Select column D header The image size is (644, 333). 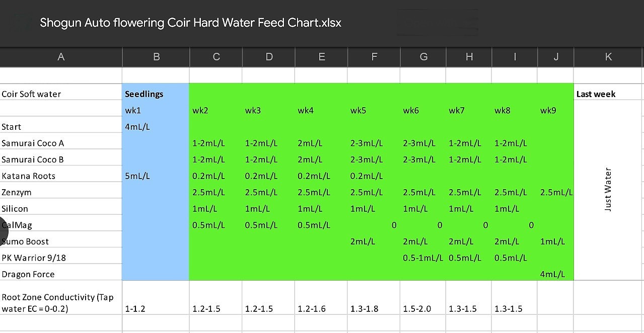coord(269,57)
